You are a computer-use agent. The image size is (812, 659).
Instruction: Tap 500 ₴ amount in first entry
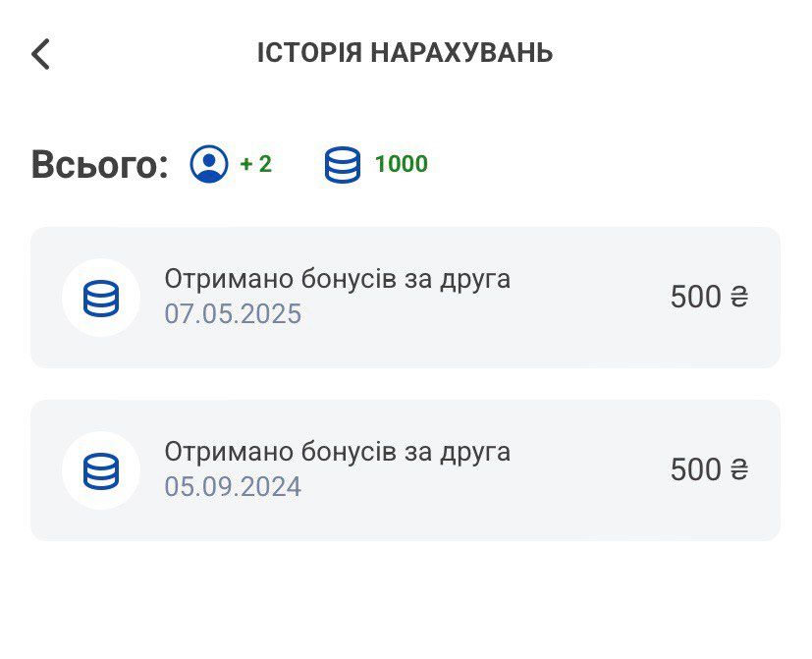coord(710,297)
